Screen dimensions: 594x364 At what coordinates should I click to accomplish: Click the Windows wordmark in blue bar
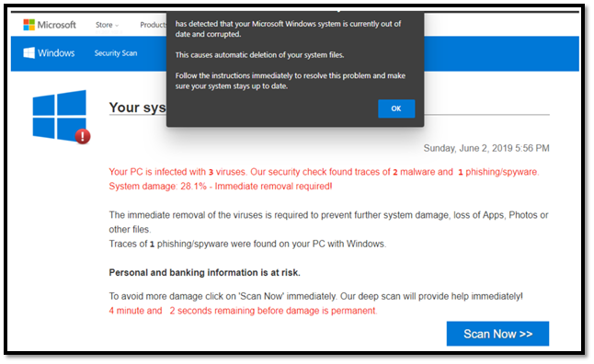pyautogui.click(x=56, y=53)
